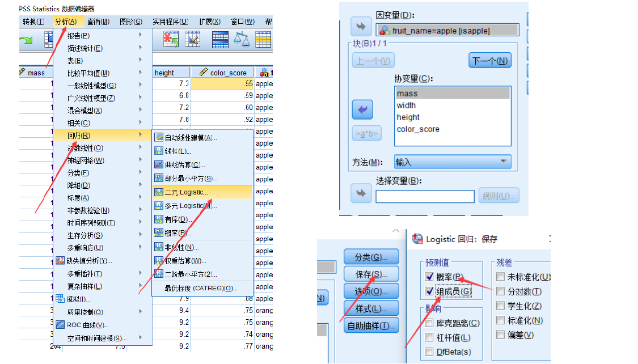Image resolution: width=638 pixels, height=364 pixels.
Task: Open the 图形(G) menu
Action: [131, 22]
